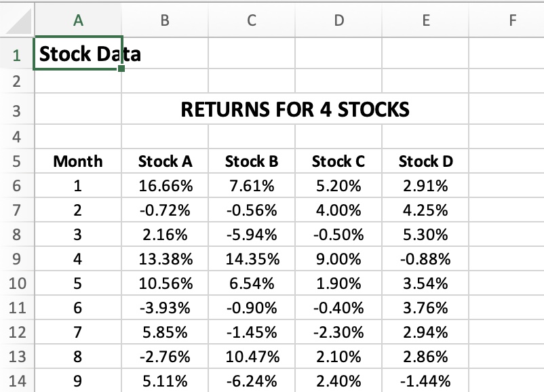Select the cell containing 'Stock Data'

tap(77, 54)
